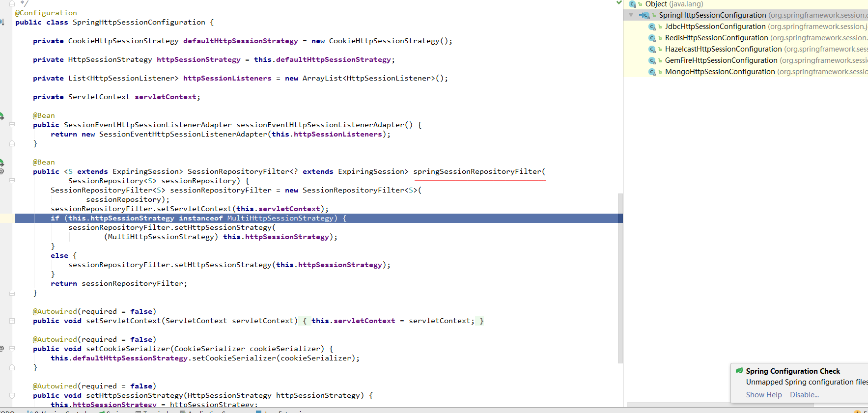
Task: Click springSessionRepositoryFilter method name
Action: tap(477, 171)
